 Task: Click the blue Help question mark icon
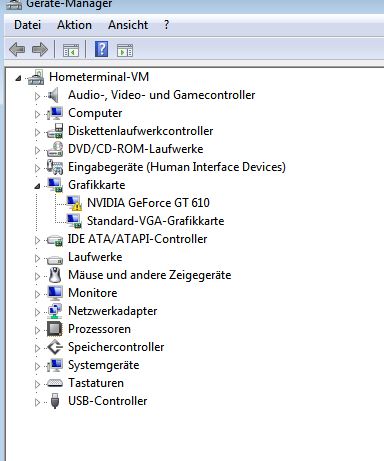tap(101, 49)
